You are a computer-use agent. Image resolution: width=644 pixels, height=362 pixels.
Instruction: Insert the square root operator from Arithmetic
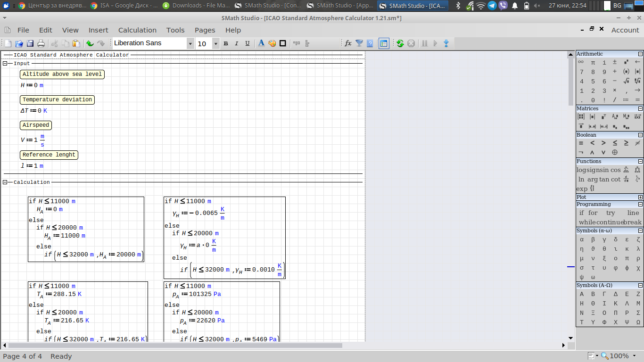627,81
